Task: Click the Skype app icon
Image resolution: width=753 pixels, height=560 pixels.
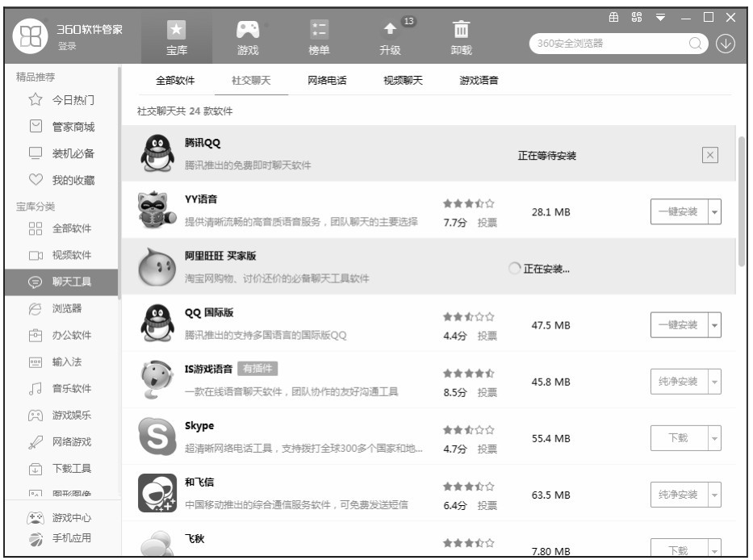Action: coord(157,437)
